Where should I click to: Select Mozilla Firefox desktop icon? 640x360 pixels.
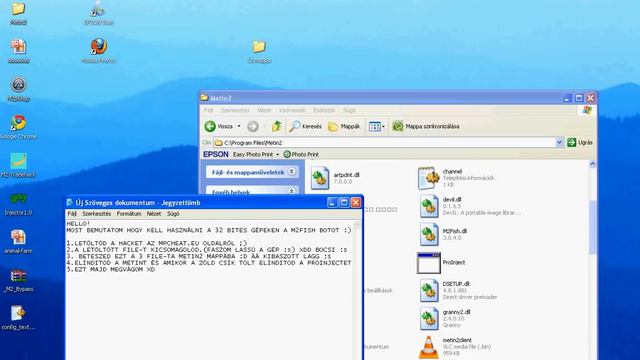coord(98,51)
